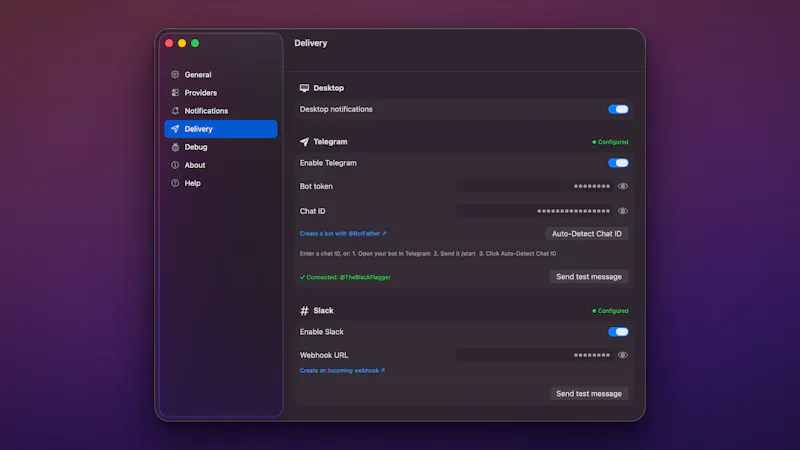Turn off Desktop notifications switch
This screenshot has height=450, width=800.
click(618, 109)
